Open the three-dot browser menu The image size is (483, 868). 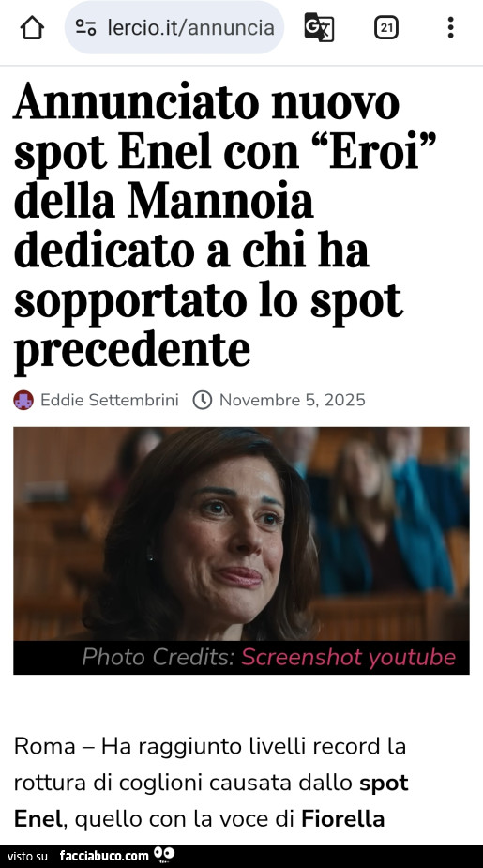(x=450, y=27)
